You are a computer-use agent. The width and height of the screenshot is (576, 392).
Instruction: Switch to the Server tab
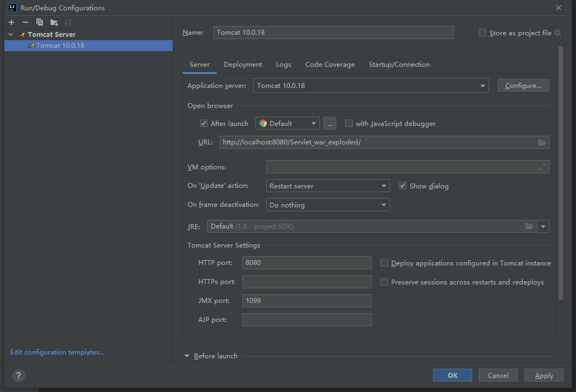[x=199, y=65]
